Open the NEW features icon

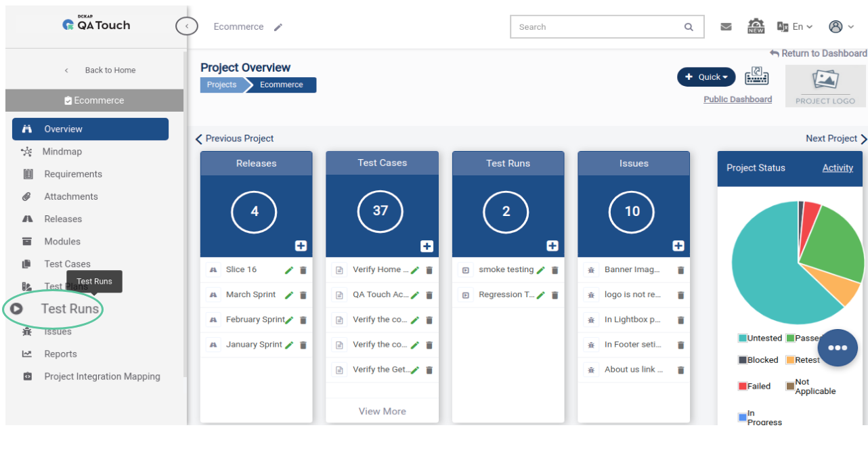coord(756,26)
